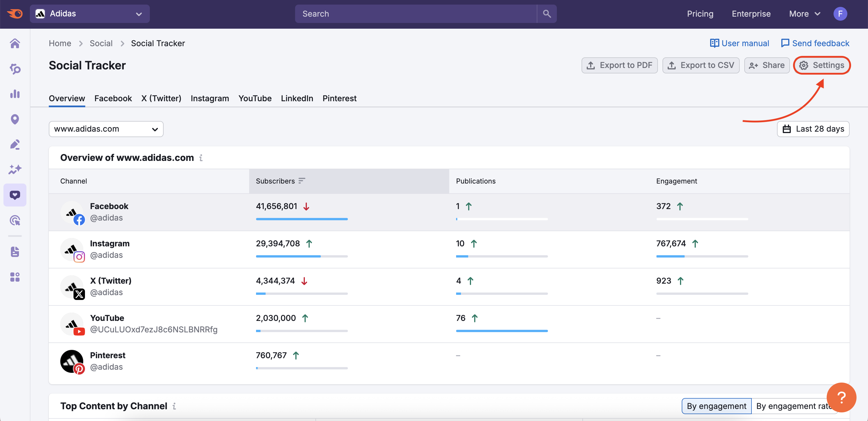868x421 pixels.
Task: Click the Pinterest channel avatar
Action: [x=72, y=362]
